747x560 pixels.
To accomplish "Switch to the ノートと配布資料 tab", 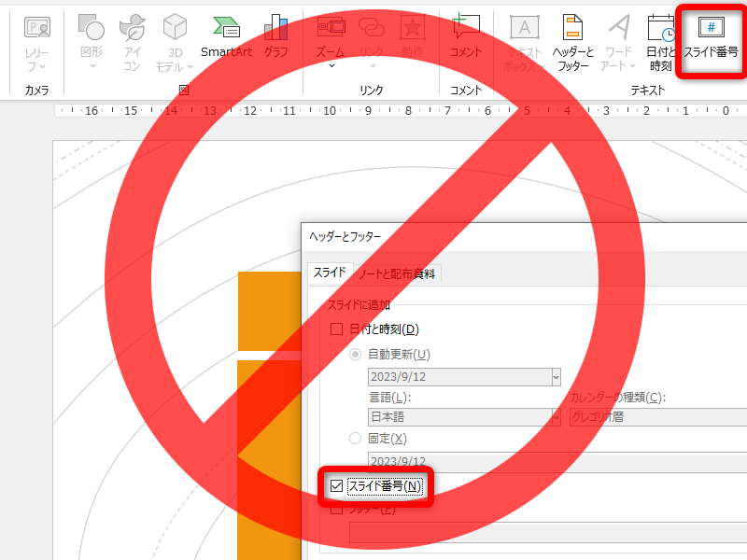I will pos(397,273).
